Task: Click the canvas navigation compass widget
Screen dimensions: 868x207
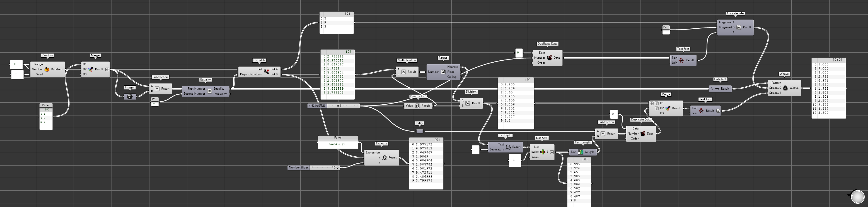Action: [x=858, y=197]
